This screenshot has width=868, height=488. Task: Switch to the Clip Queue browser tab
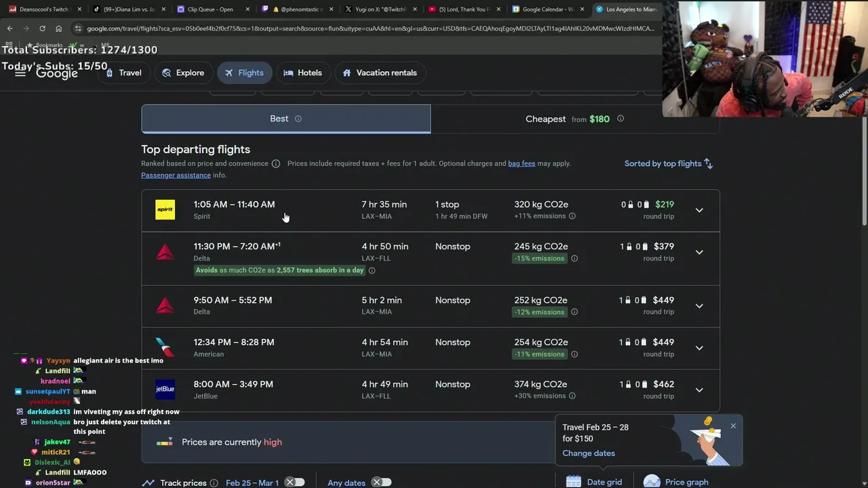[212, 9]
